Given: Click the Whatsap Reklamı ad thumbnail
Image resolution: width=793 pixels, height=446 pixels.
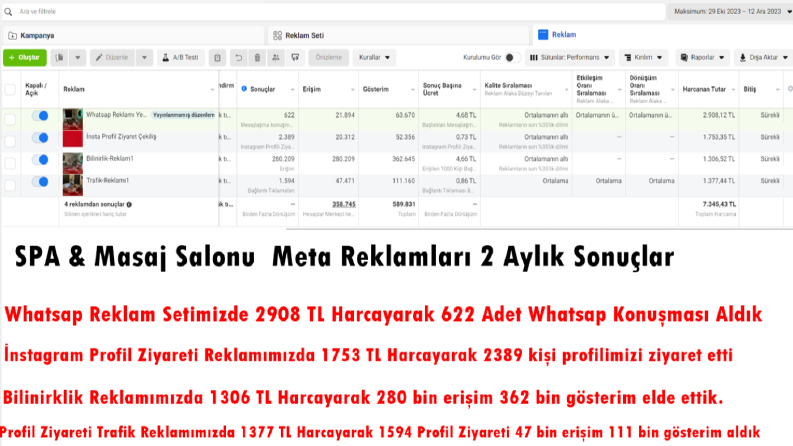Looking at the screenshot, I should (x=73, y=119).
